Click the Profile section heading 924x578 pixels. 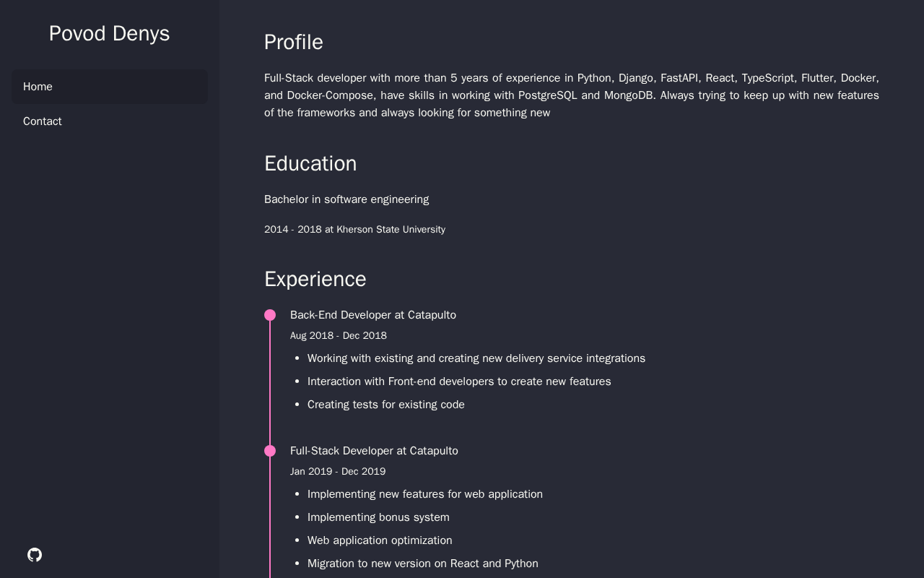coord(293,43)
